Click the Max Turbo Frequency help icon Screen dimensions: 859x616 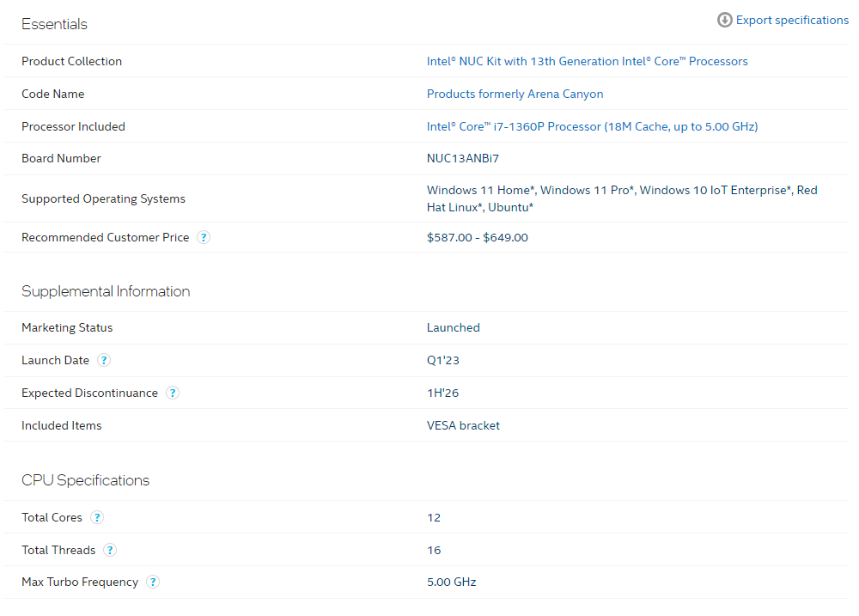pyautogui.click(x=153, y=582)
